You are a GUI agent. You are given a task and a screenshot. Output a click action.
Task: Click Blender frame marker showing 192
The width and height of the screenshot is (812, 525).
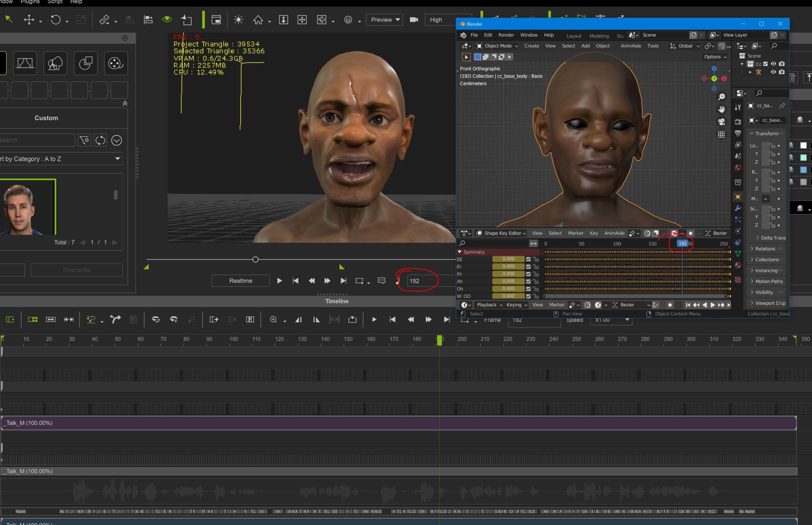click(682, 243)
